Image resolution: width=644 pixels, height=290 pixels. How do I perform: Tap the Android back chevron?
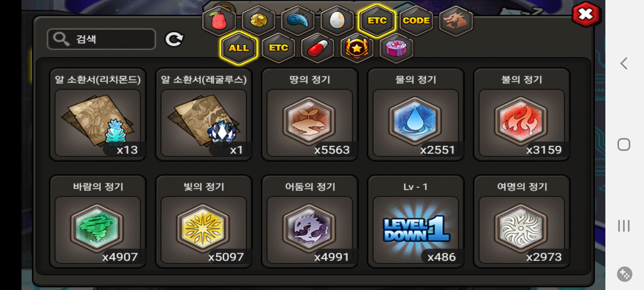point(624,64)
